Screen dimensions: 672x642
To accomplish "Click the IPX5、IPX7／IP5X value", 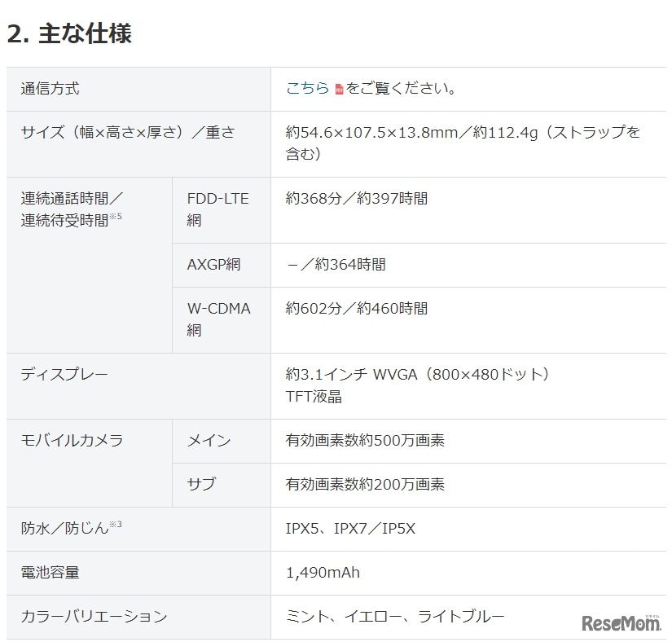I will (x=350, y=529).
